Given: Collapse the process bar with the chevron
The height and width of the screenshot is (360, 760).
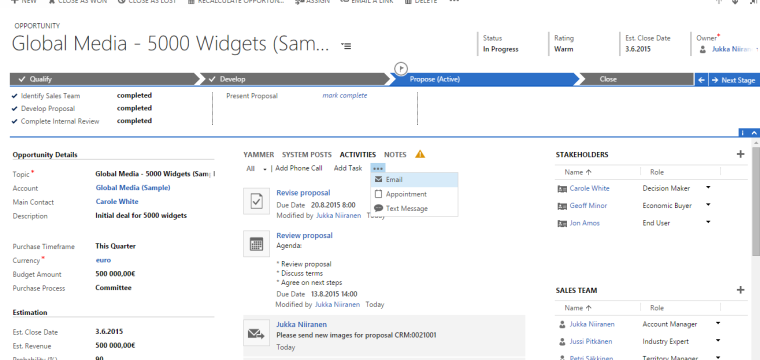Looking at the screenshot, I should click(x=754, y=133).
